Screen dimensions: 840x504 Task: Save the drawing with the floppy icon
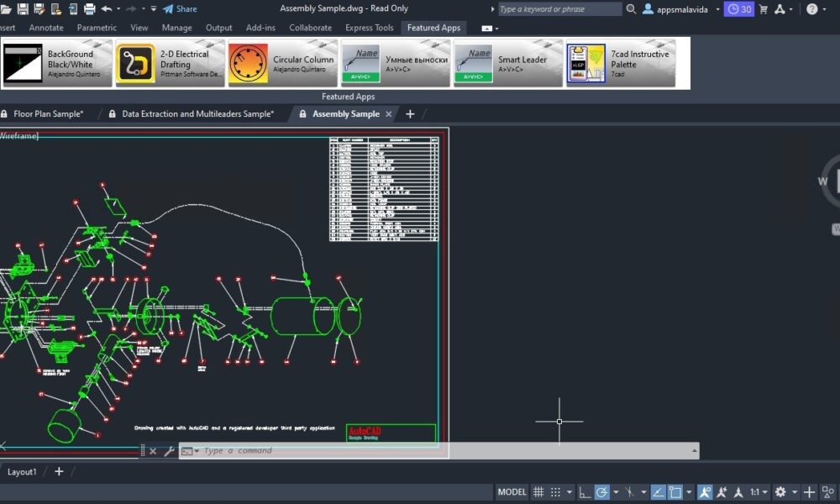point(23,8)
